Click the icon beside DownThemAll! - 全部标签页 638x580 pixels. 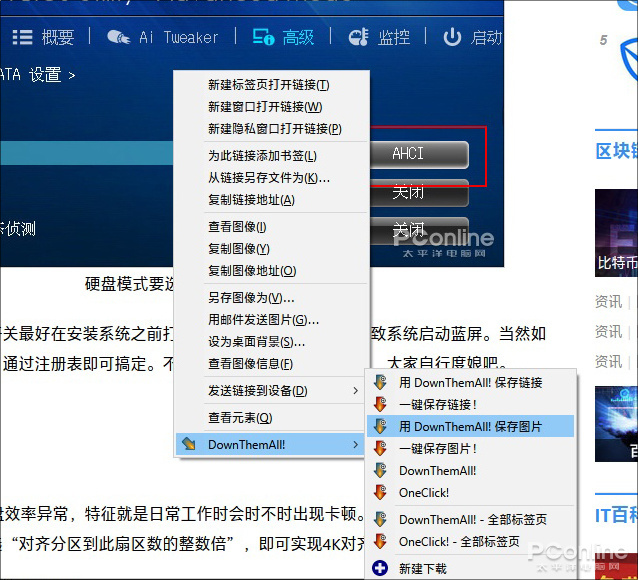[x=380, y=519]
